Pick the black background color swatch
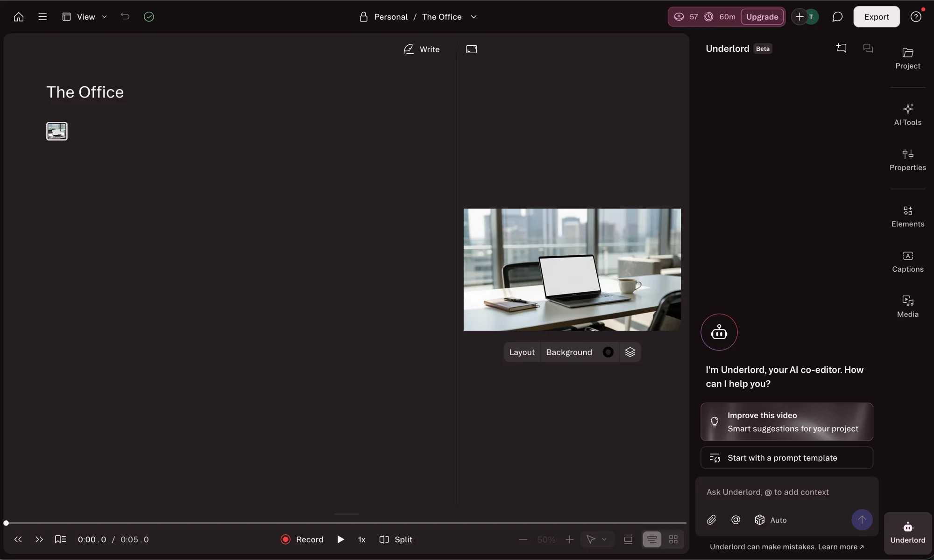934x560 pixels. 608,352
